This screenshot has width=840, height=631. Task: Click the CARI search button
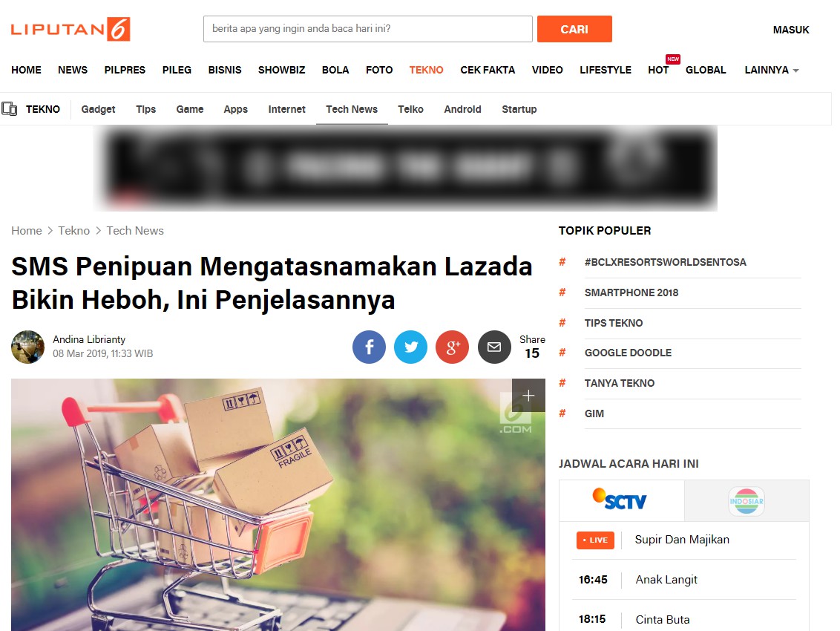click(x=574, y=29)
